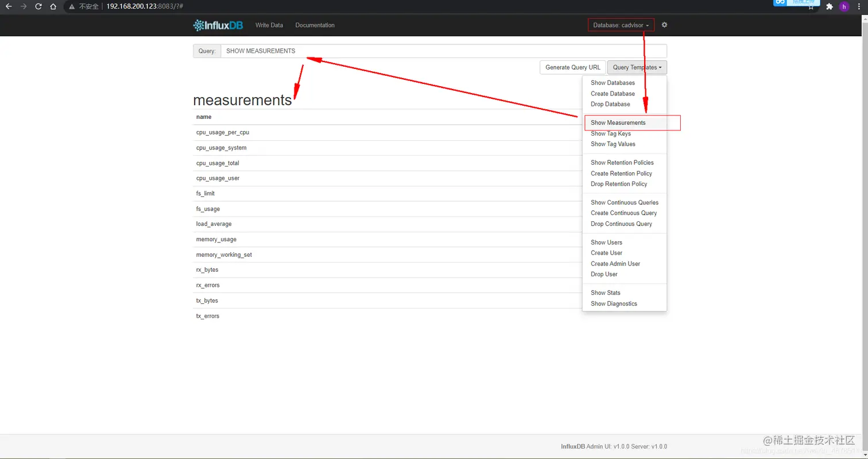The image size is (868, 459).
Task: Select Create Continuous Query template
Action: [x=623, y=213]
